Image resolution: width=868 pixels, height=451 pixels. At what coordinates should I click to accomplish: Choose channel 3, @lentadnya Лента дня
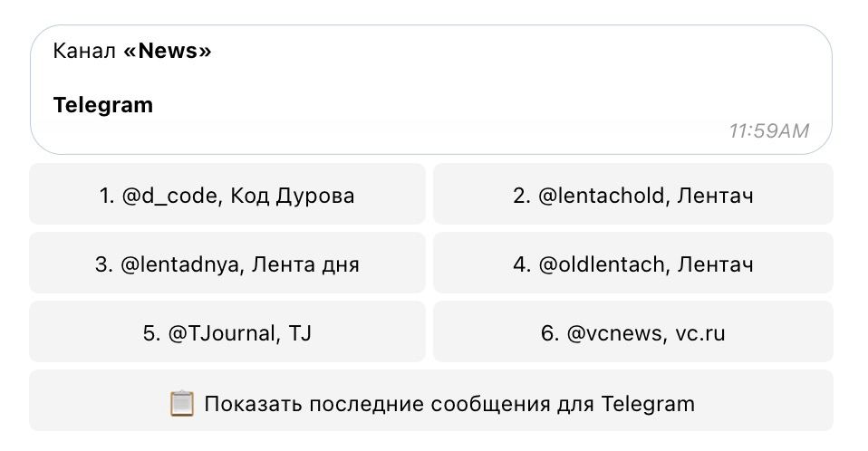point(227,264)
